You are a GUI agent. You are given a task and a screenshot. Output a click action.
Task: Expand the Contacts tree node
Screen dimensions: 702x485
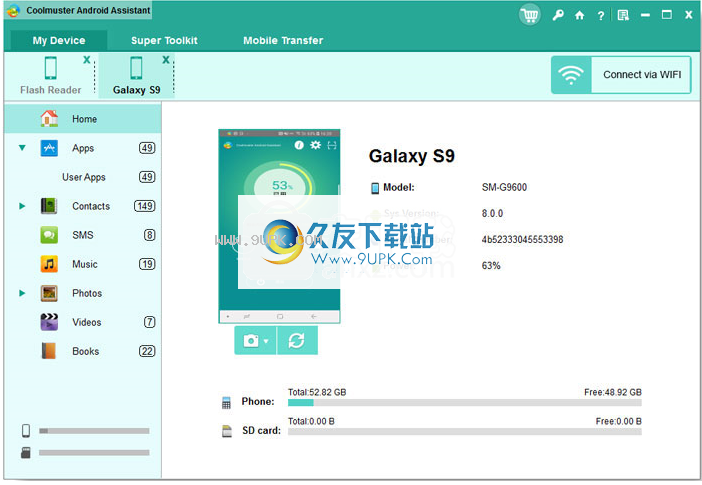22,206
